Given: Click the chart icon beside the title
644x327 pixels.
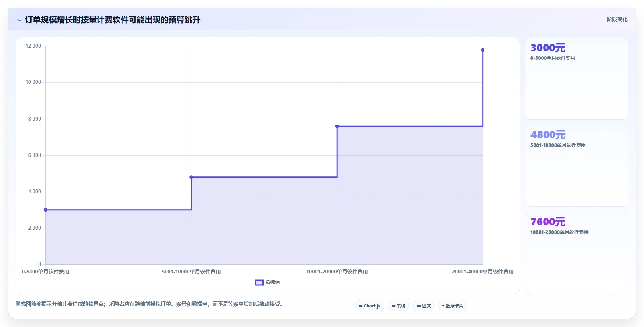Looking at the screenshot, I should (x=19, y=20).
